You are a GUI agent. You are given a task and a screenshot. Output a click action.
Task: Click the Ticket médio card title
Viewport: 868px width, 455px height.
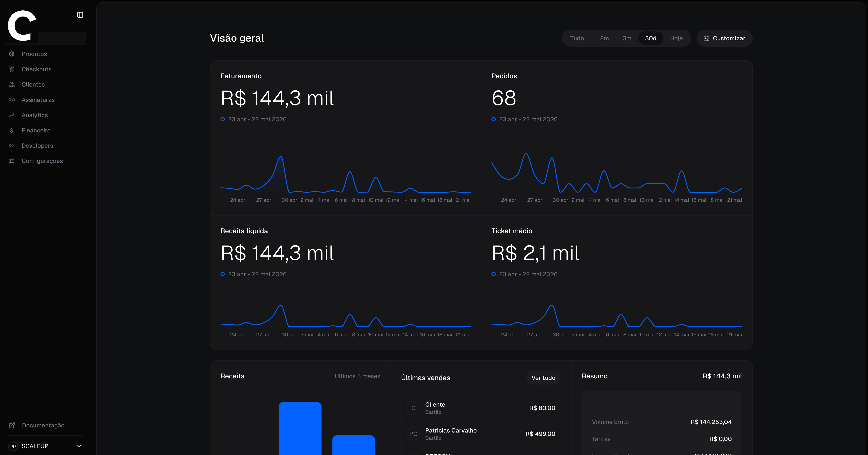point(512,231)
